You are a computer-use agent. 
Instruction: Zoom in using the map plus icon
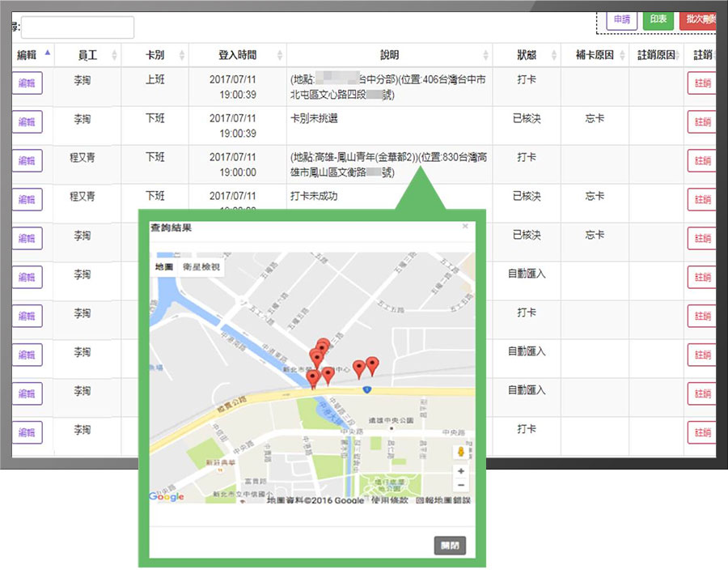tap(461, 470)
